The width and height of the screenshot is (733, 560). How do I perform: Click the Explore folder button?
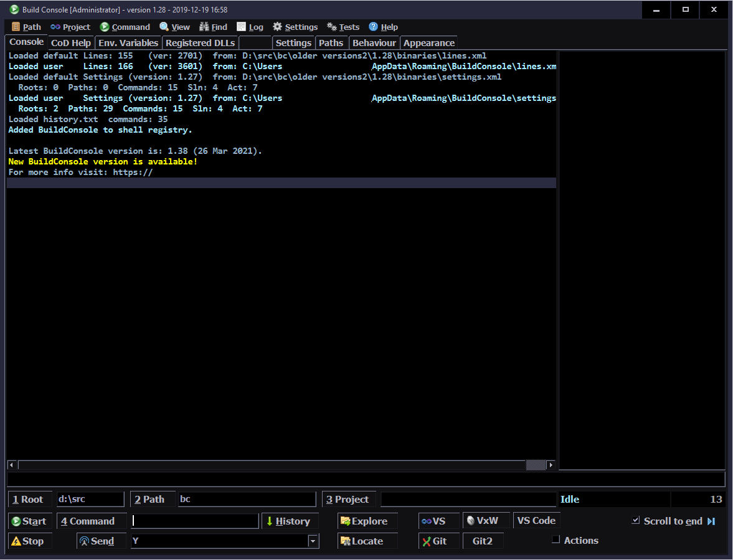tap(367, 521)
